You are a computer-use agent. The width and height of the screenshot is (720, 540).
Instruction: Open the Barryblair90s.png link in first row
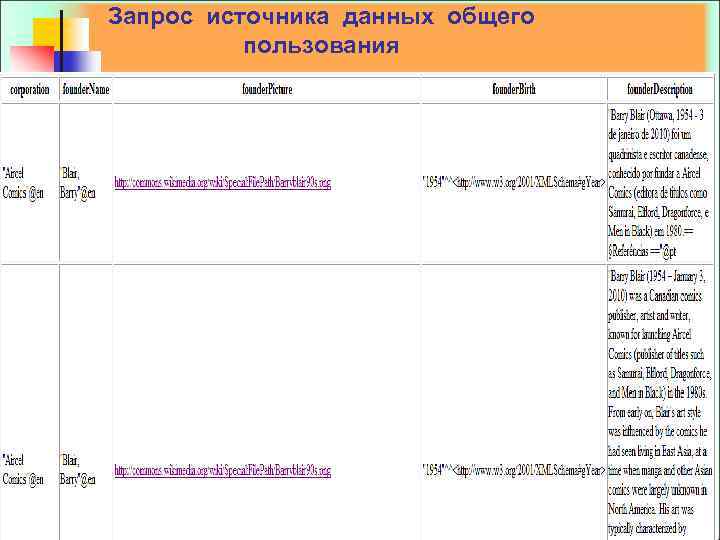click(x=222, y=183)
